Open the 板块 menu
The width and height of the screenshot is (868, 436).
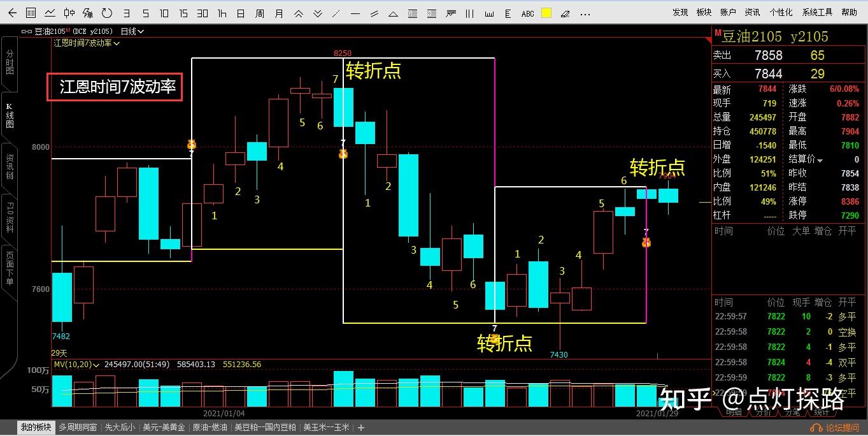(704, 12)
